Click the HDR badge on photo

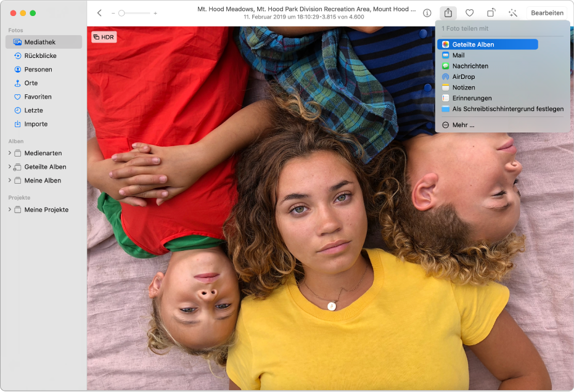(x=104, y=37)
